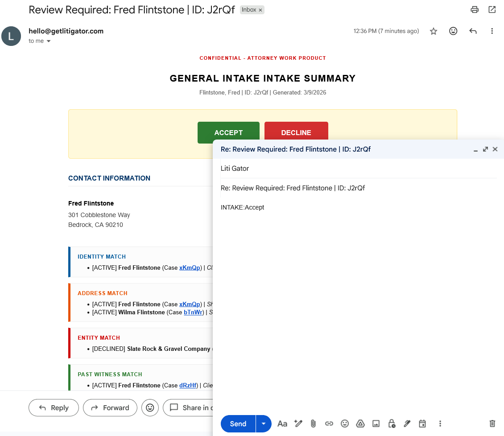The image size is (504, 436).
Task: Insert files using Google Drive
Action: point(360,424)
